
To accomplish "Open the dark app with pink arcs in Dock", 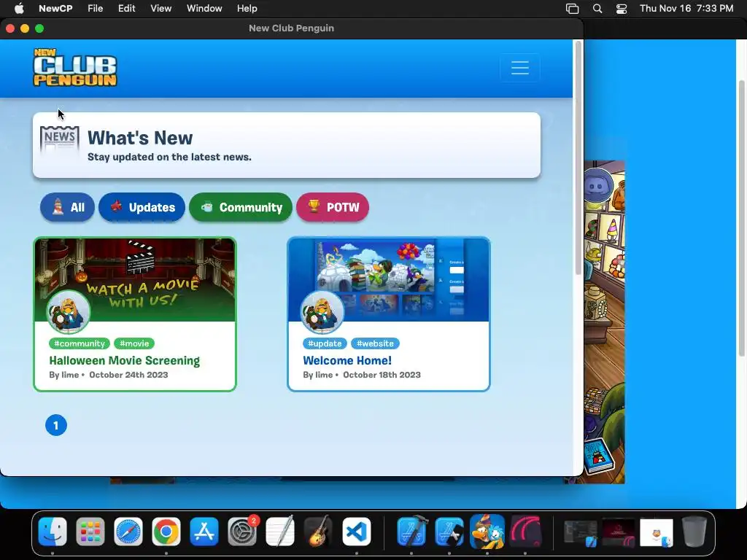I will pyautogui.click(x=525, y=532).
